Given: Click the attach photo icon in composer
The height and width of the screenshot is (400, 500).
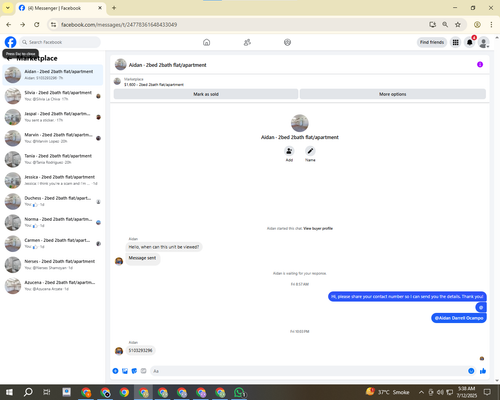Looking at the screenshot, I should [x=125, y=371].
